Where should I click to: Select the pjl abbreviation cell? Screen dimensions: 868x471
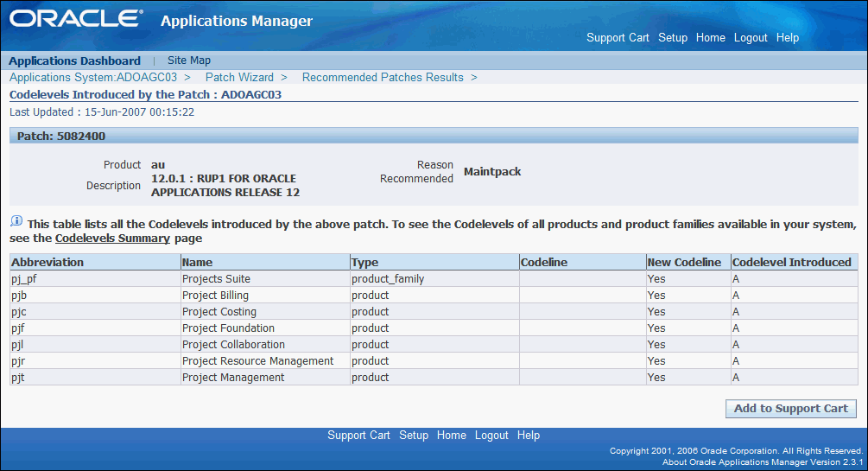(x=95, y=344)
